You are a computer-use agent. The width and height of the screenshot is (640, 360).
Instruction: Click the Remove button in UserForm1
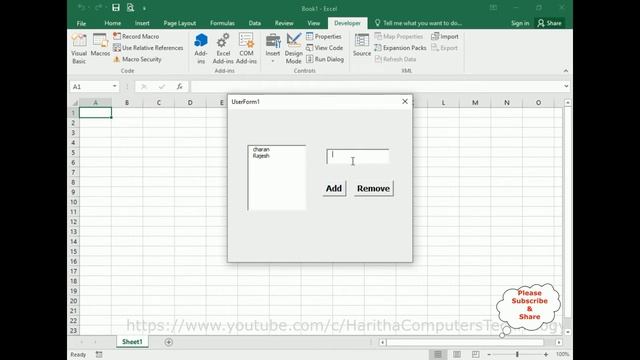tap(373, 188)
